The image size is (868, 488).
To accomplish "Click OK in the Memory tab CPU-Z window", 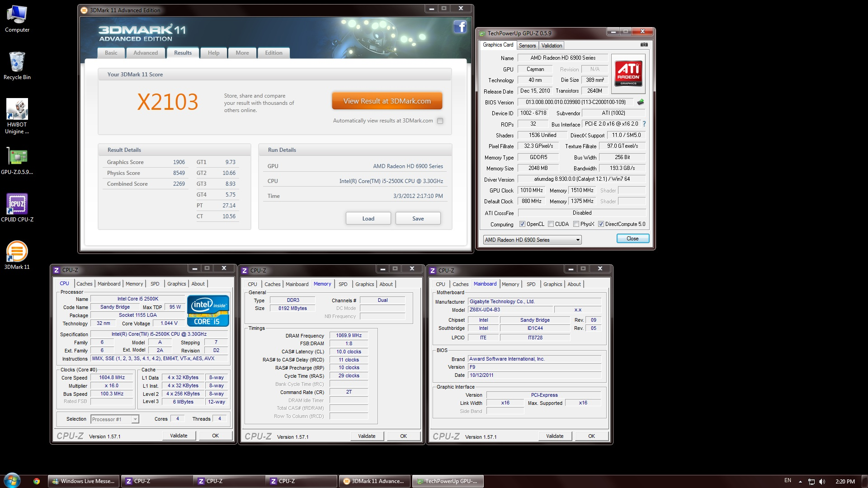I will click(403, 436).
